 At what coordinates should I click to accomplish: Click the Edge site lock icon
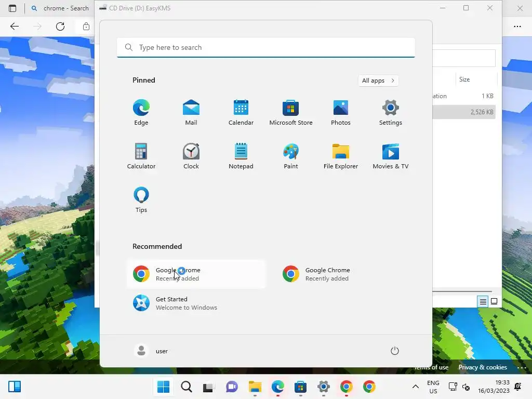86,26
